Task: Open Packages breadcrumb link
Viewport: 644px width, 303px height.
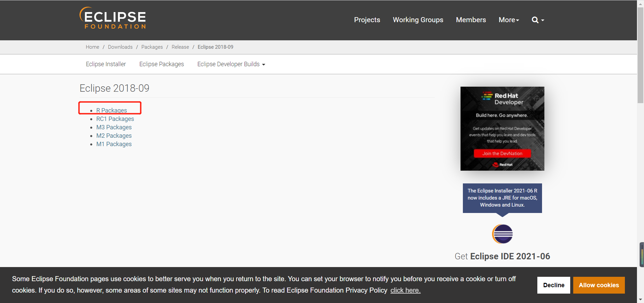Action: [x=152, y=47]
